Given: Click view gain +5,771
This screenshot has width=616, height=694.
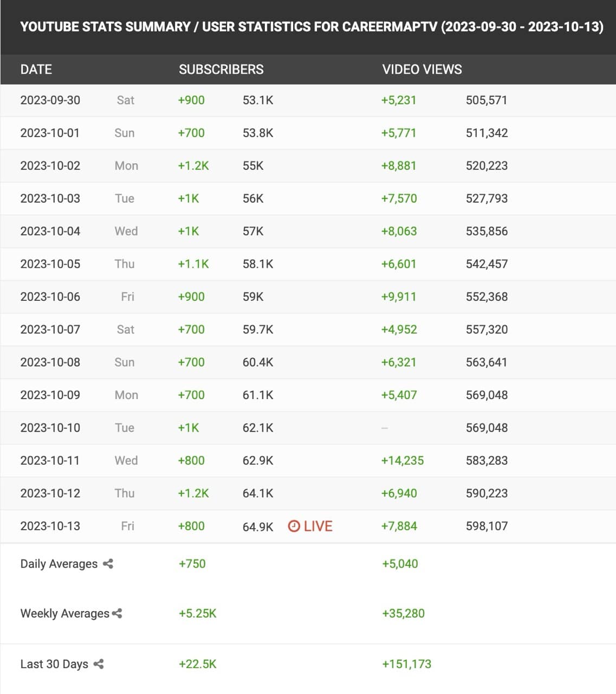Looking at the screenshot, I should click(399, 133).
